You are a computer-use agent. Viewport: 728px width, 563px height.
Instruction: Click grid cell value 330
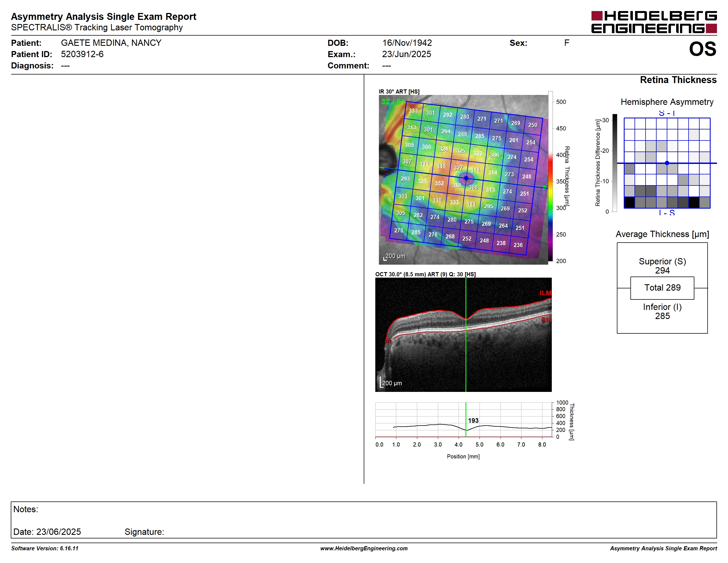437,200
